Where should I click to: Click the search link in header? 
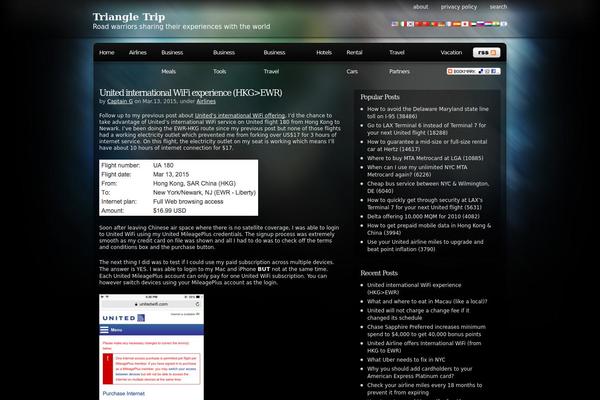[498, 7]
